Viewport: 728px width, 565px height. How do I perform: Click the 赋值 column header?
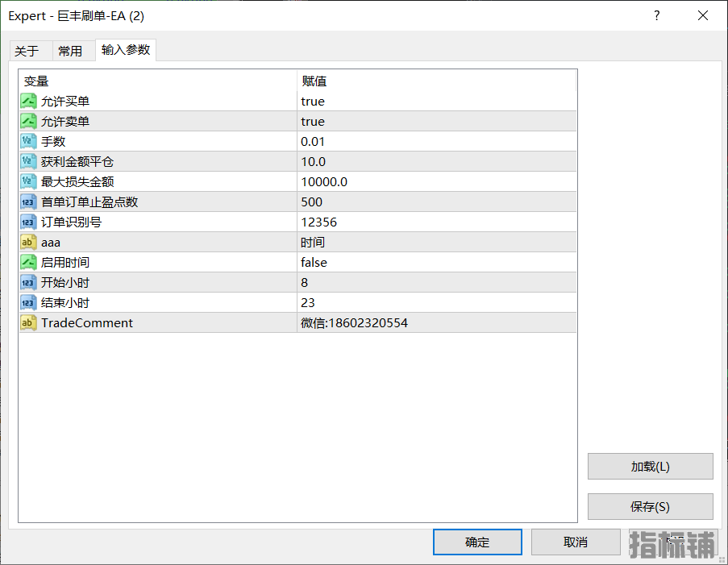(x=437, y=81)
